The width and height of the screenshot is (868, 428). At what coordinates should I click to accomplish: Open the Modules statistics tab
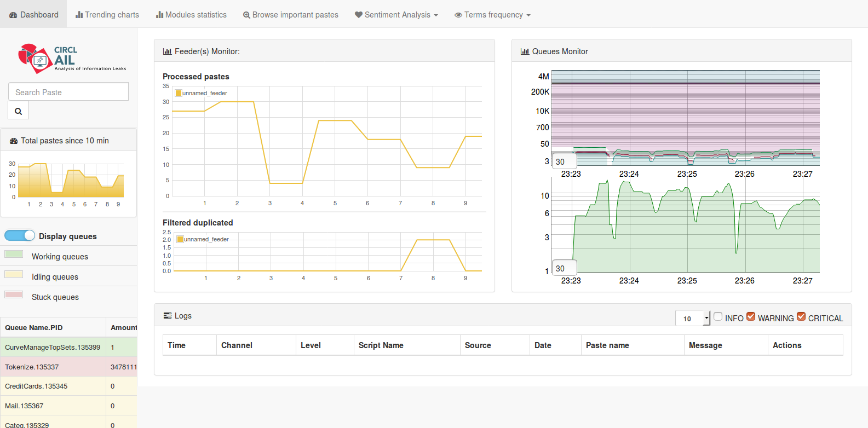click(191, 15)
